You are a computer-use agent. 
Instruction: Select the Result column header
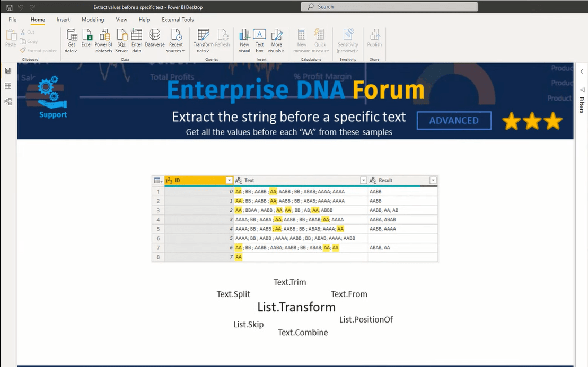(403, 181)
